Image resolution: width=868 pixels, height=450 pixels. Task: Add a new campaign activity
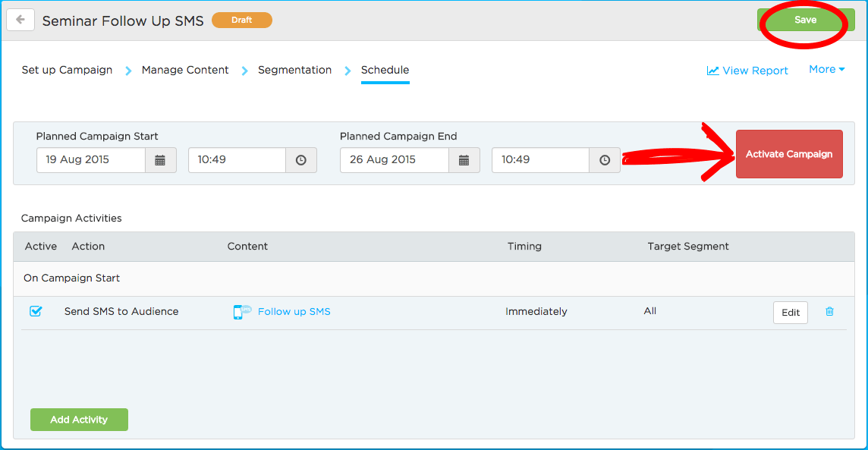coord(79,420)
